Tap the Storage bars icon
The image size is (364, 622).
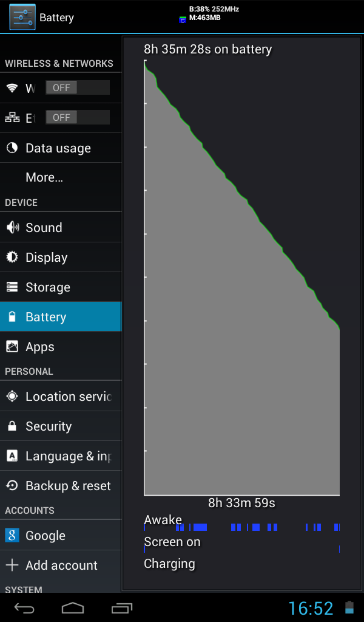point(12,287)
